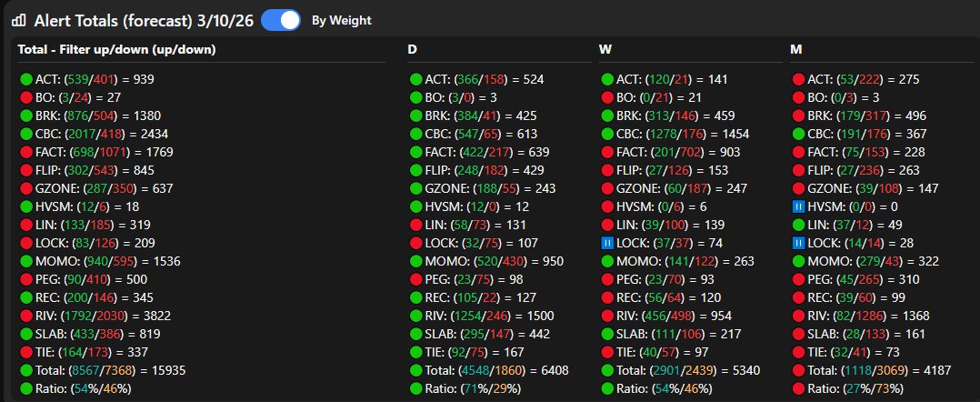The height and width of the screenshot is (402, 980).
Task: Click green dot next to Total = 6408
Action: (x=415, y=370)
